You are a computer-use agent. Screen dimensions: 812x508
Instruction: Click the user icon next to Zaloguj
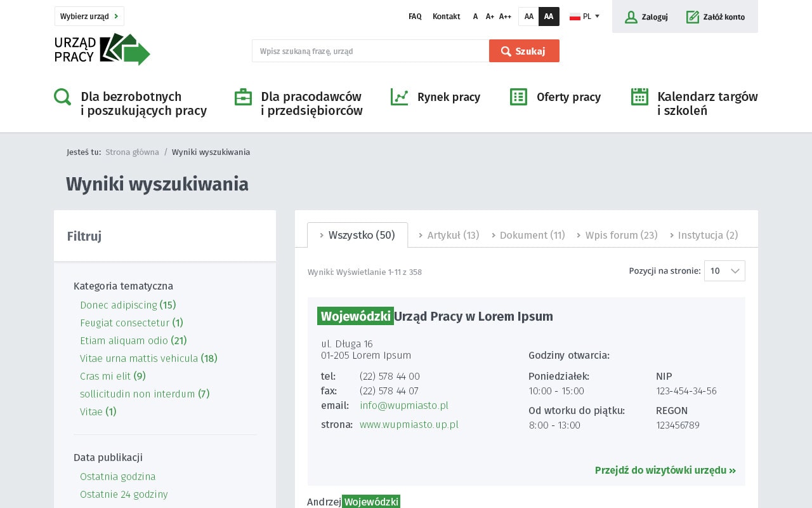[x=631, y=17]
